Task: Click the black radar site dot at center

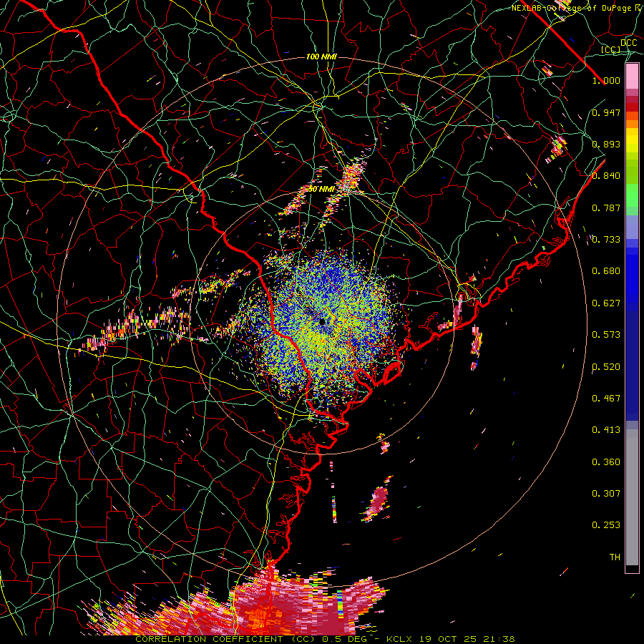Action: click(x=323, y=321)
